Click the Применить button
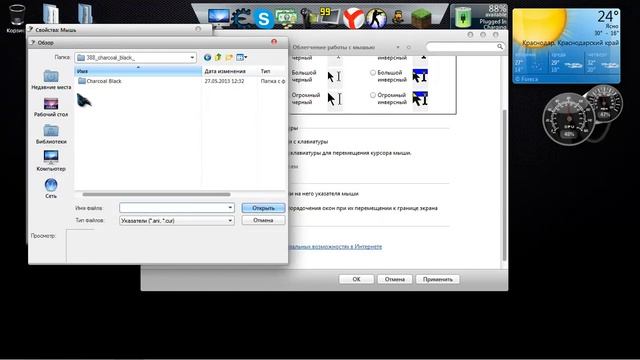Image resolution: width=640 pixels, height=360 pixels. click(438, 279)
